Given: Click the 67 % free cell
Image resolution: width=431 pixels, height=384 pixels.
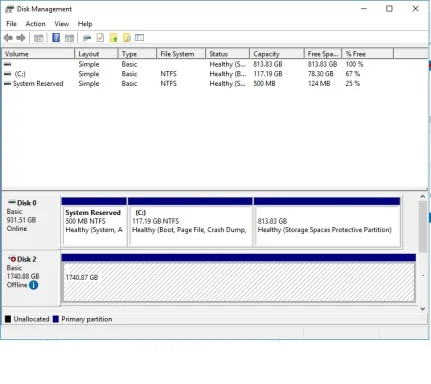Looking at the screenshot, I should click(353, 74).
